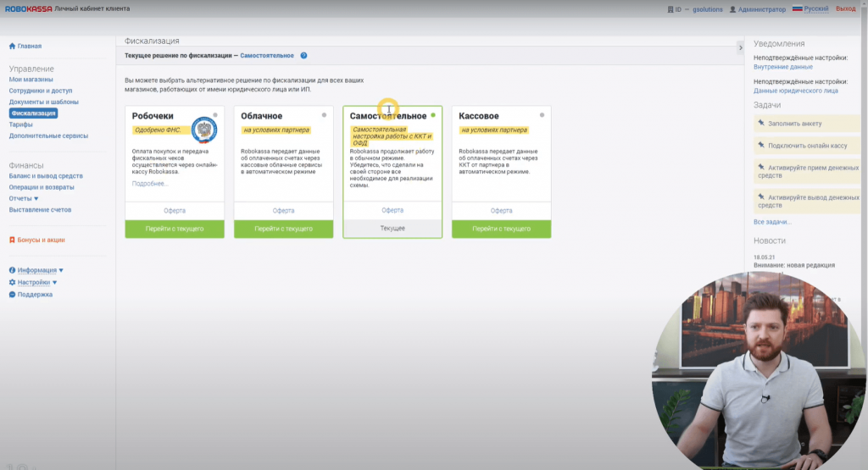
Task: Click the Самостоятельное link in current solution
Action: point(267,56)
